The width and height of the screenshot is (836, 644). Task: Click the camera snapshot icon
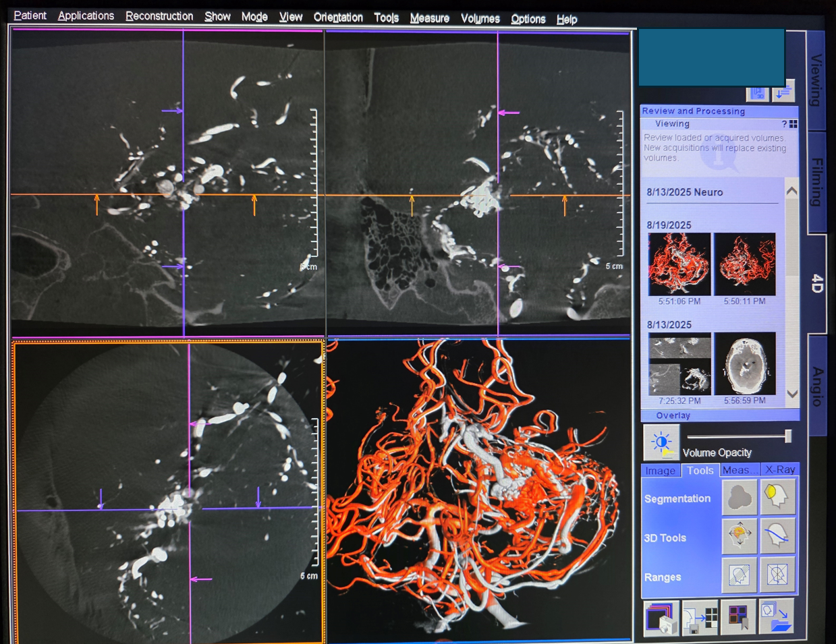tap(661, 618)
